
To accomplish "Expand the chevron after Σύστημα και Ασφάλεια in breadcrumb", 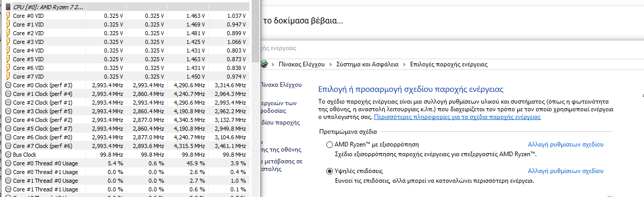I will (x=404, y=65).
